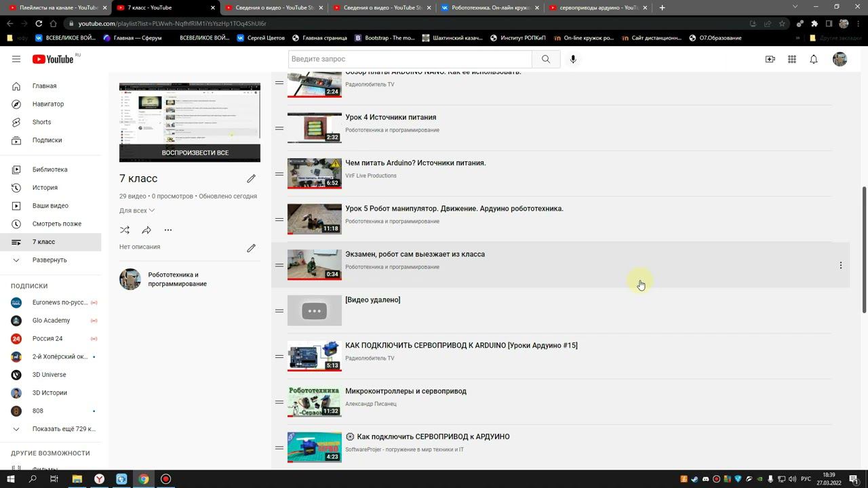Open the YouTube apps grid
868x488 pixels.
(x=792, y=59)
